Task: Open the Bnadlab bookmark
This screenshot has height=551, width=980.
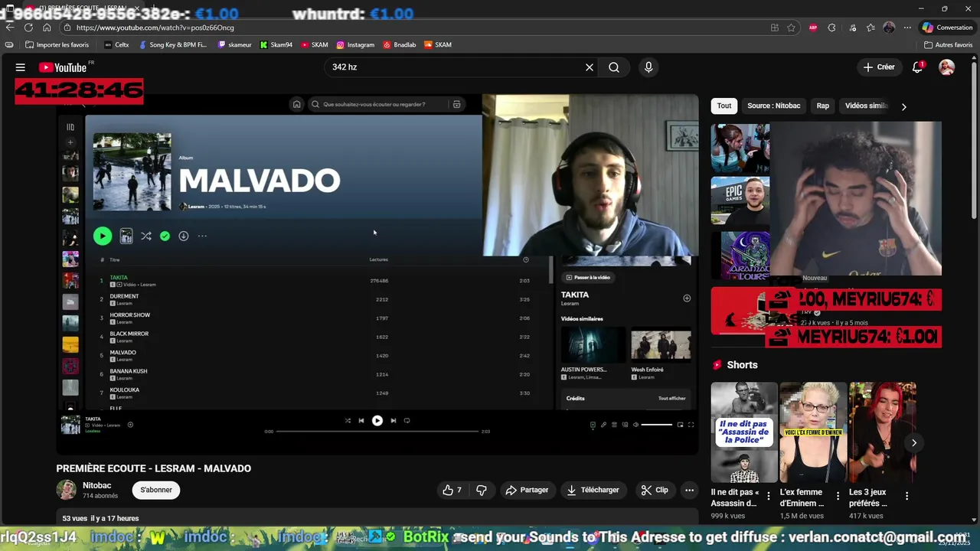Action: pyautogui.click(x=400, y=45)
